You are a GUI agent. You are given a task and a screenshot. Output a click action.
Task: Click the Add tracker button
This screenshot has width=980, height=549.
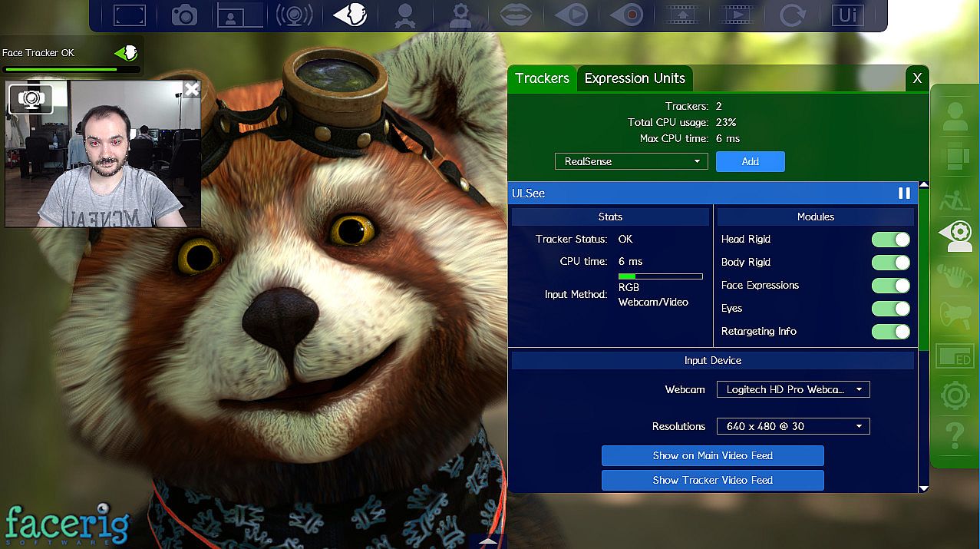pos(751,161)
